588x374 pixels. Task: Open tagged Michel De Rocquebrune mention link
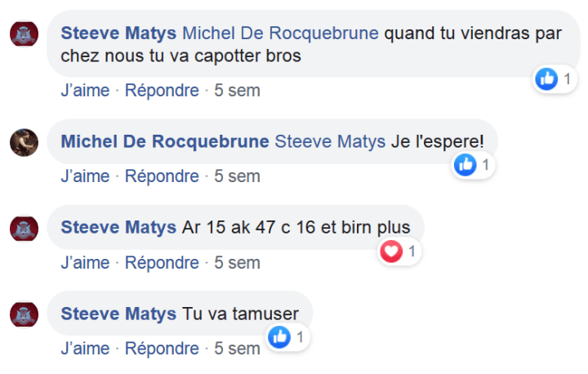tap(280, 34)
